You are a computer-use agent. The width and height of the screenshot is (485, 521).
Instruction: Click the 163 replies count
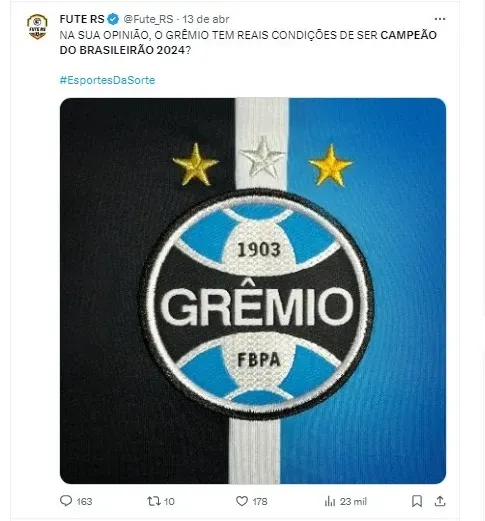tap(84, 501)
